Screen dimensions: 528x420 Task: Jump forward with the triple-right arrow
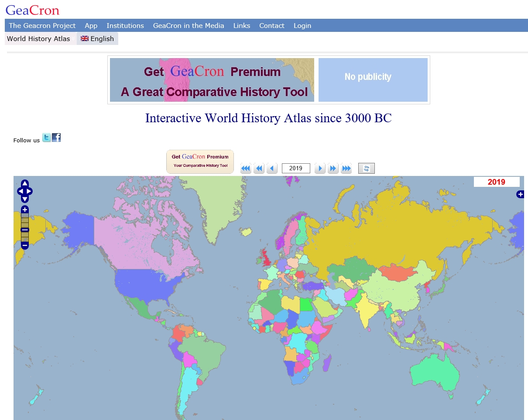pos(346,169)
